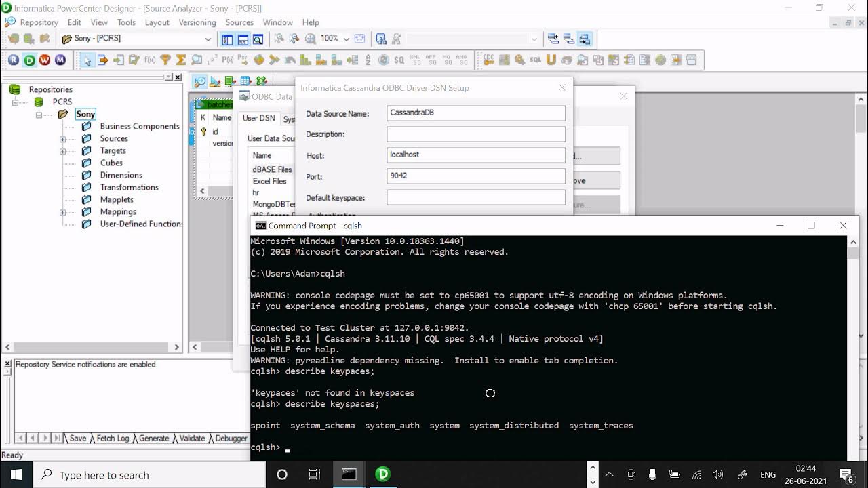Viewport: 868px width, 488px height.
Task: Switch to the User DSN tab
Action: click(259, 118)
